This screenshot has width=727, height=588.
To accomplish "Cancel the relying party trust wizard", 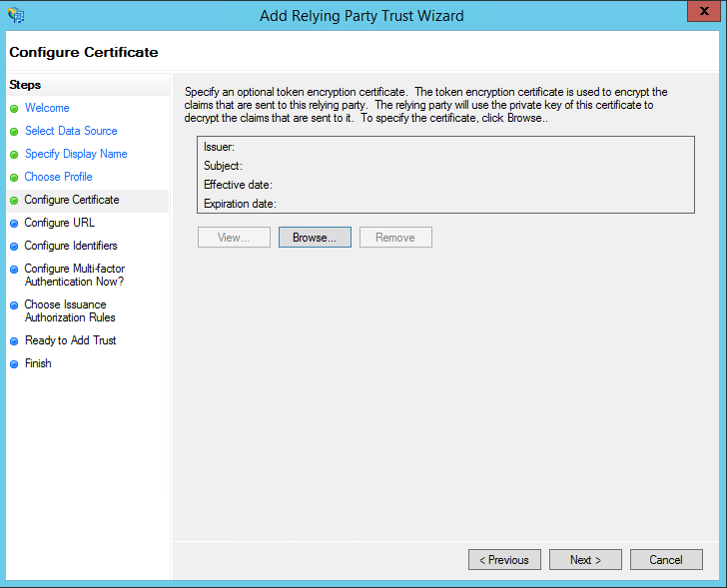I will click(x=666, y=560).
